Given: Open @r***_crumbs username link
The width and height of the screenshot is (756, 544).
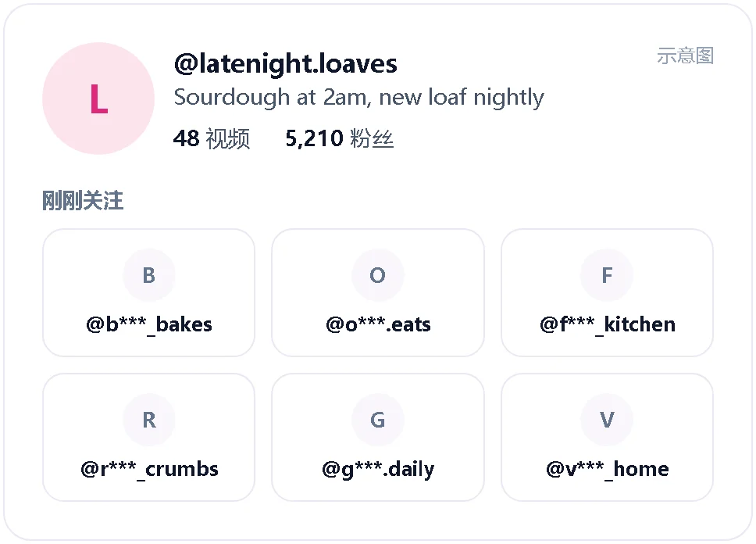Looking at the screenshot, I should click(x=149, y=469).
